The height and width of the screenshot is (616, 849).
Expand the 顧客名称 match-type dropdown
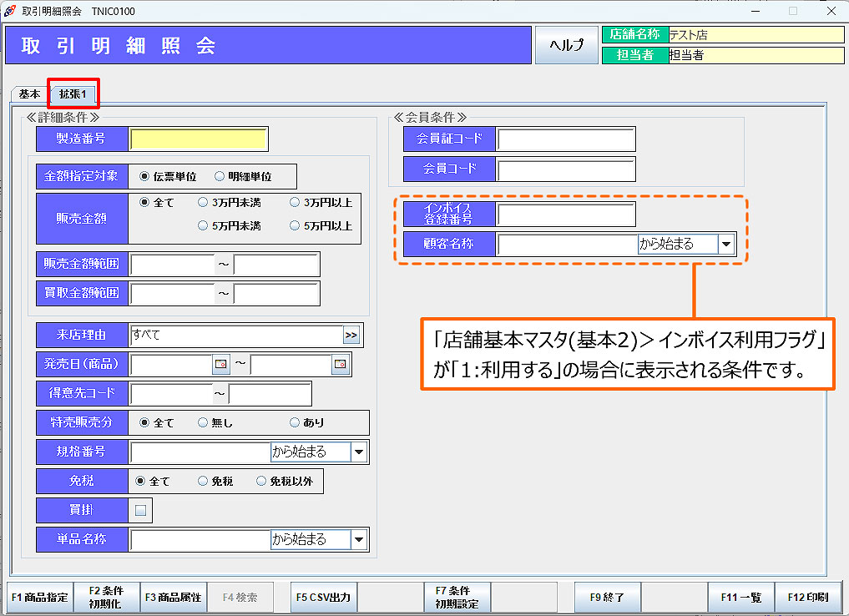point(726,245)
